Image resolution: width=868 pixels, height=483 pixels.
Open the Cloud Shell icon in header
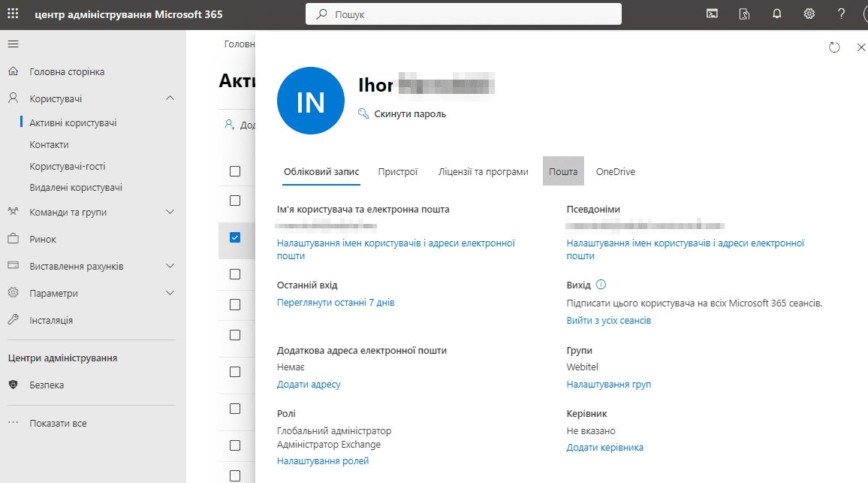tap(713, 14)
